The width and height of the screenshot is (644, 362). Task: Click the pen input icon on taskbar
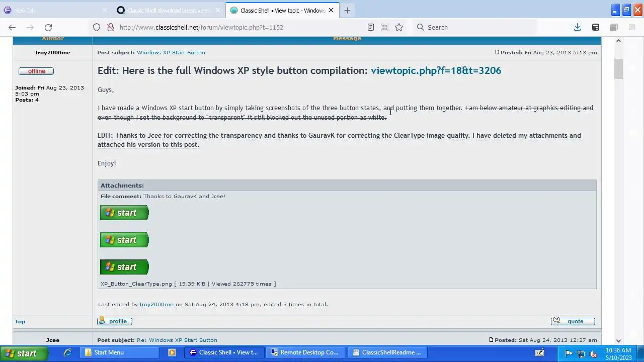[x=539, y=352]
